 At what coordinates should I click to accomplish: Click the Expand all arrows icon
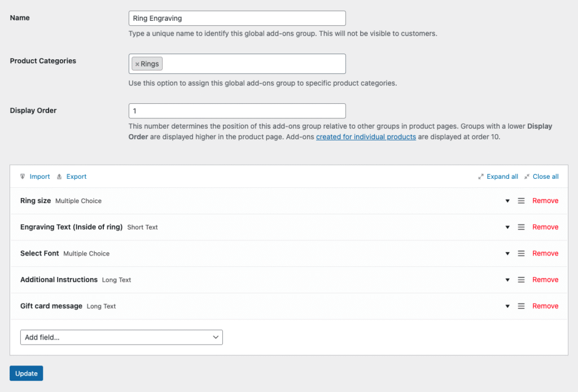pos(481,177)
